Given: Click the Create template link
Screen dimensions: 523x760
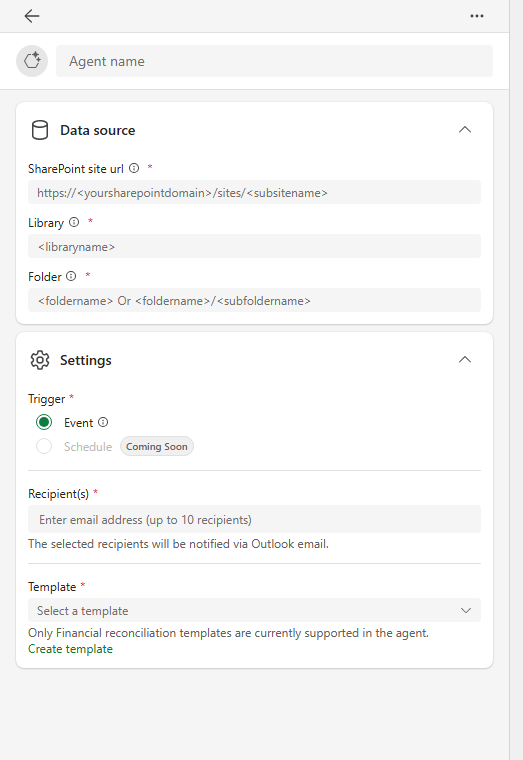Looking at the screenshot, I should [70, 649].
